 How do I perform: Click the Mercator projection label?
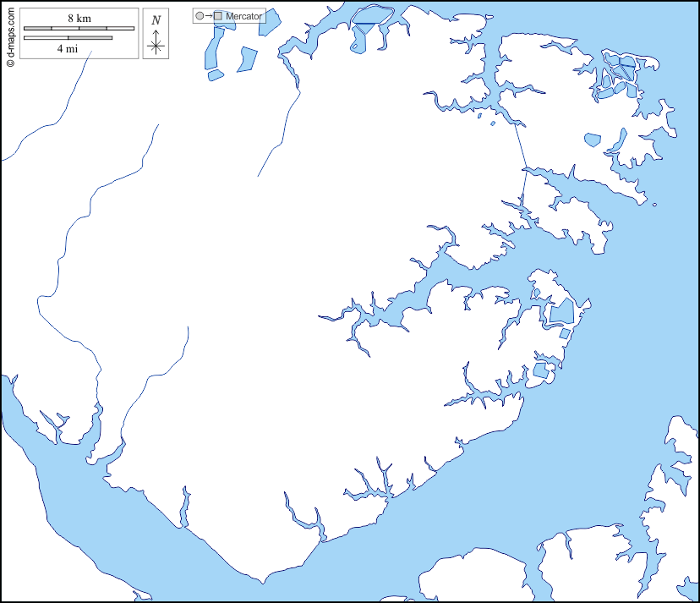[x=244, y=16]
